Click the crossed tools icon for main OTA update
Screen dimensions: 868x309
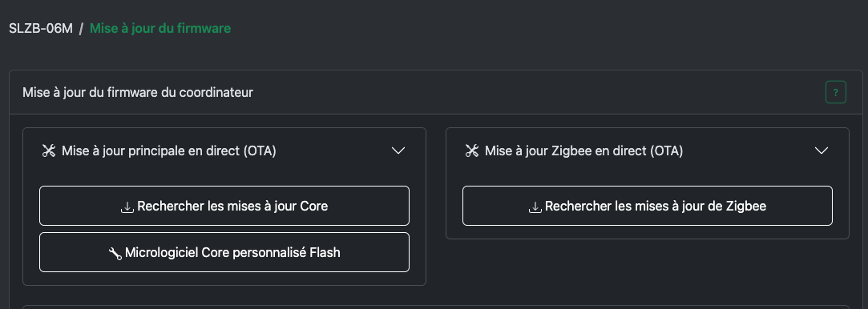pos(49,151)
